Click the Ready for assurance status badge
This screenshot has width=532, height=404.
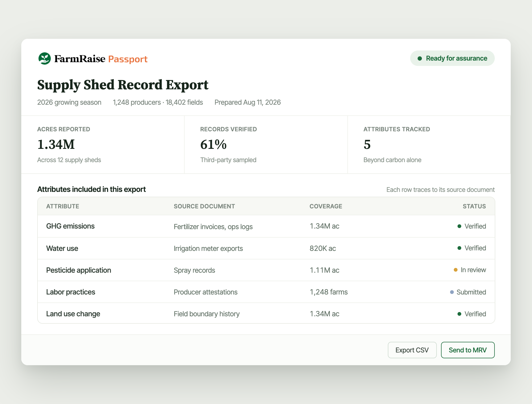pos(452,58)
